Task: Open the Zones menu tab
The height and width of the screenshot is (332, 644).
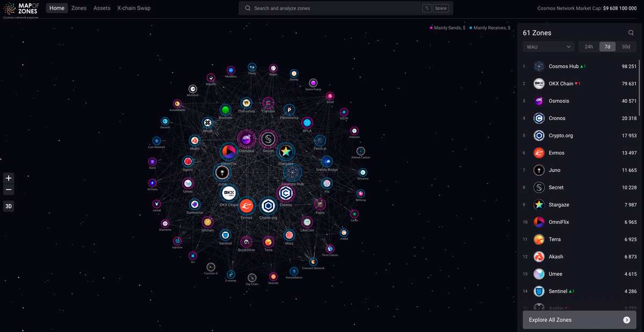Action: [79, 8]
